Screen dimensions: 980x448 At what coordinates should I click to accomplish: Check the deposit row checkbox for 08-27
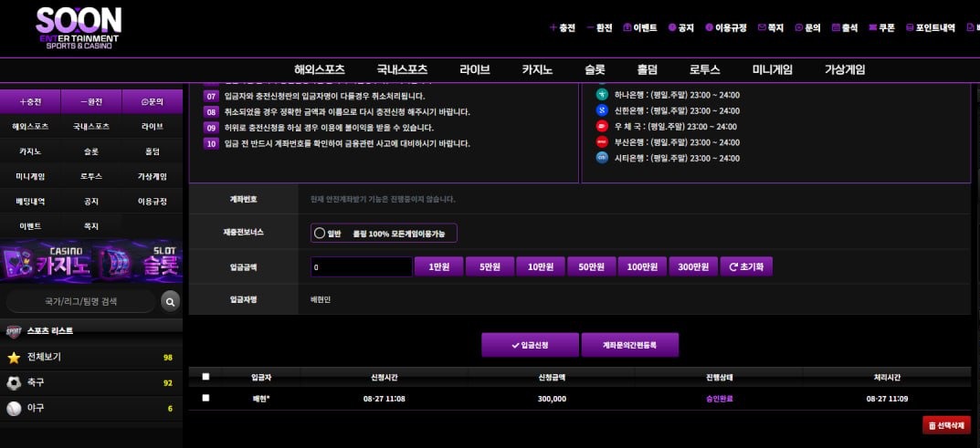(x=205, y=398)
